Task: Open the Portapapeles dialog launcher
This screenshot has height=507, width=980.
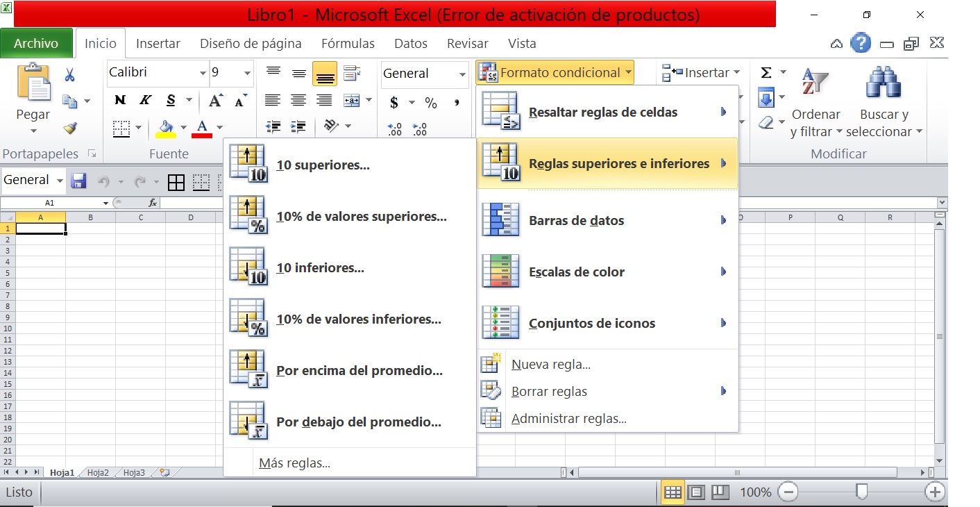Action: pyautogui.click(x=92, y=154)
